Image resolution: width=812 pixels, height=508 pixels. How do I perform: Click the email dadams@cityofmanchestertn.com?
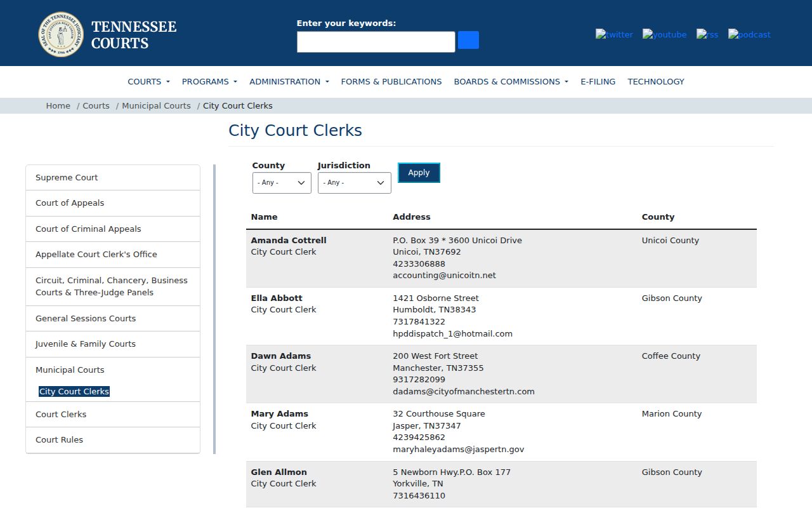[x=464, y=392]
